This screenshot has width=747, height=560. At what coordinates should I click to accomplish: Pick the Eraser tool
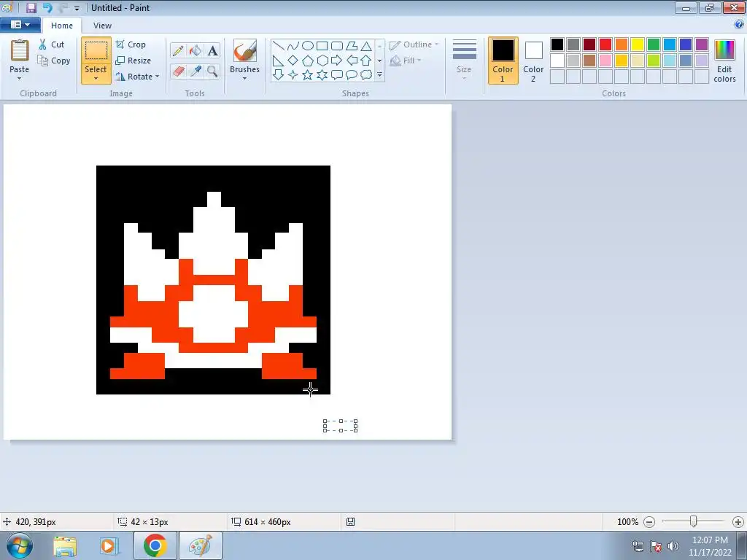click(178, 71)
